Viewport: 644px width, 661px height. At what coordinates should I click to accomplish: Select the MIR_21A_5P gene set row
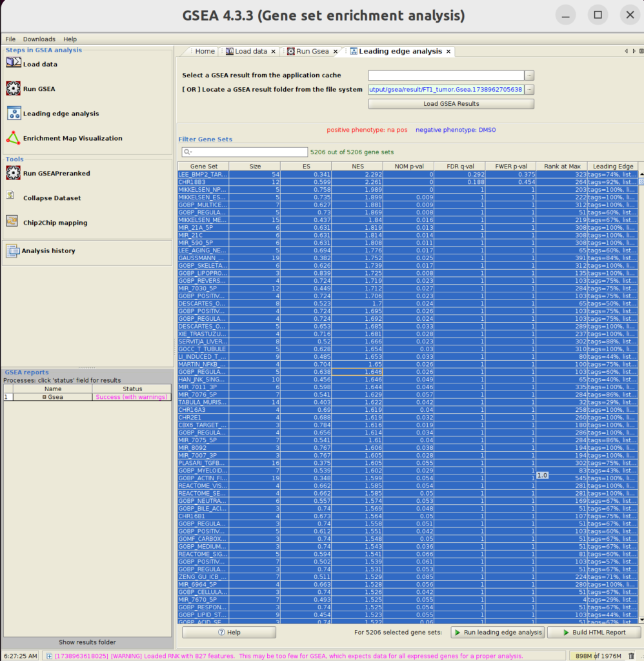point(408,228)
